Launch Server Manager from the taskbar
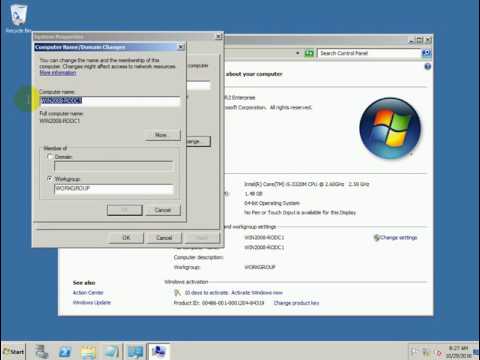Viewport: 480px width, 360px height. tap(42, 352)
